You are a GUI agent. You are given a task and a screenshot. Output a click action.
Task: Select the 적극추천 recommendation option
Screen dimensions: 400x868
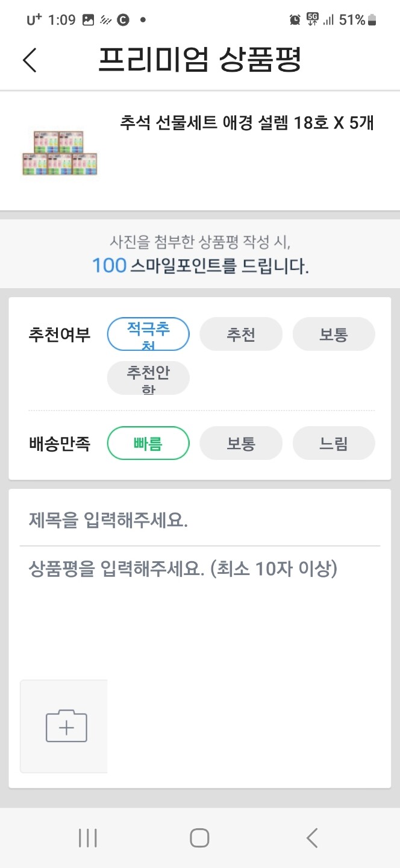pyautogui.click(x=148, y=334)
